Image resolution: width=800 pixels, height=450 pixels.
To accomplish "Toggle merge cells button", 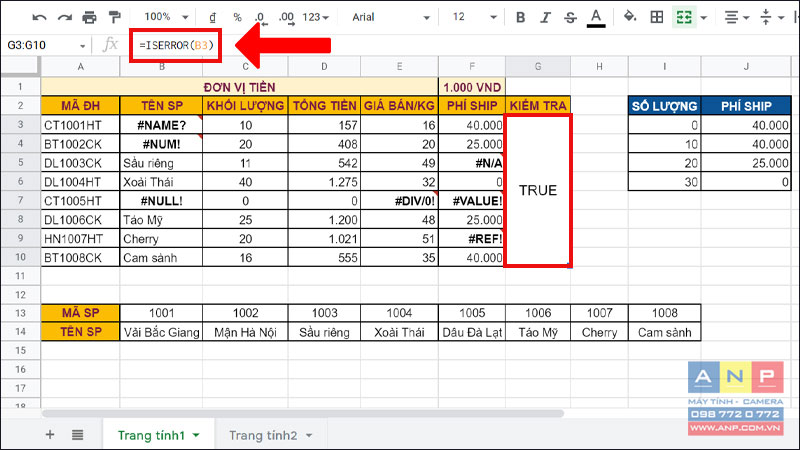I will point(684,17).
